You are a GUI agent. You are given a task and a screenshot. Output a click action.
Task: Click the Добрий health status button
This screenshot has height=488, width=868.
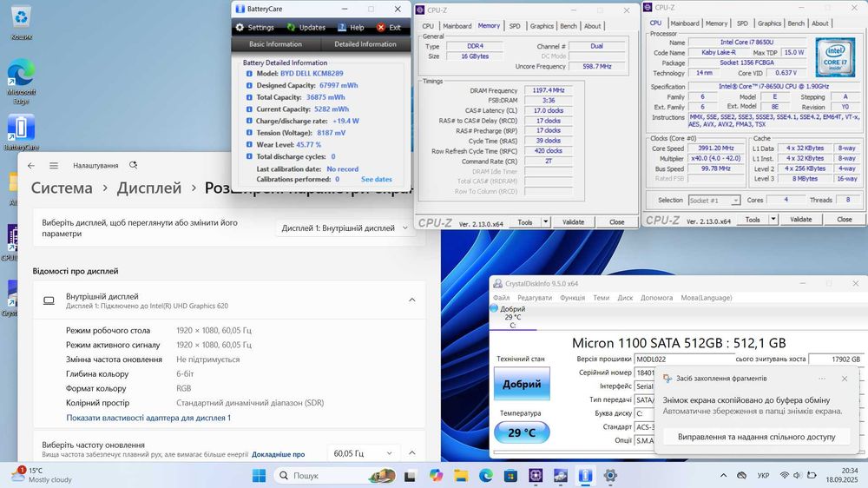click(x=522, y=383)
